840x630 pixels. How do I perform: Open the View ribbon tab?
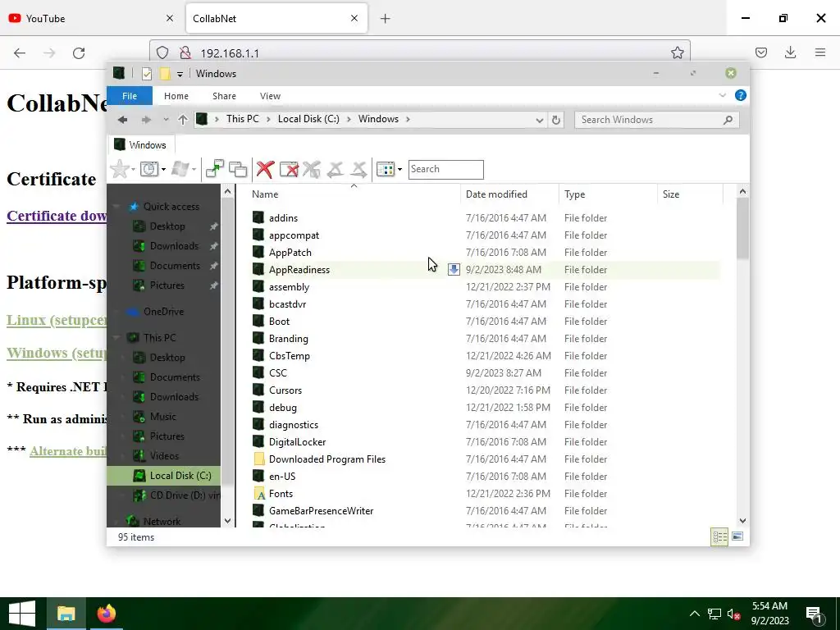pos(270,96)
